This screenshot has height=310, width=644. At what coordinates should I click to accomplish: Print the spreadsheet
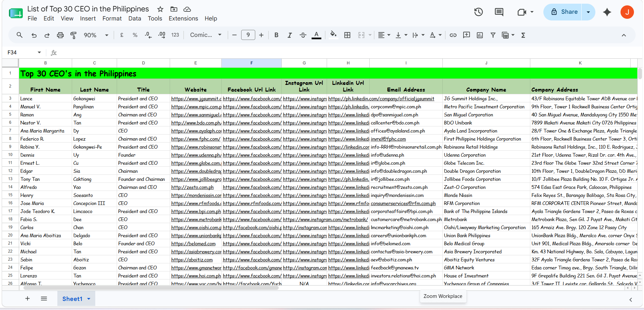60,35
